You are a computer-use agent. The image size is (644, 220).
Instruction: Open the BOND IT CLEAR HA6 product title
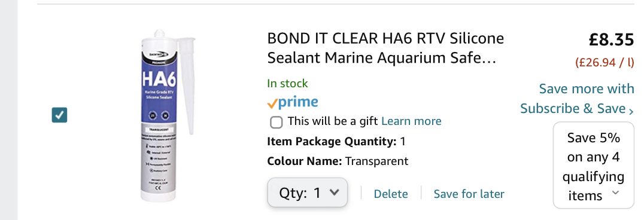pos(385,48)
